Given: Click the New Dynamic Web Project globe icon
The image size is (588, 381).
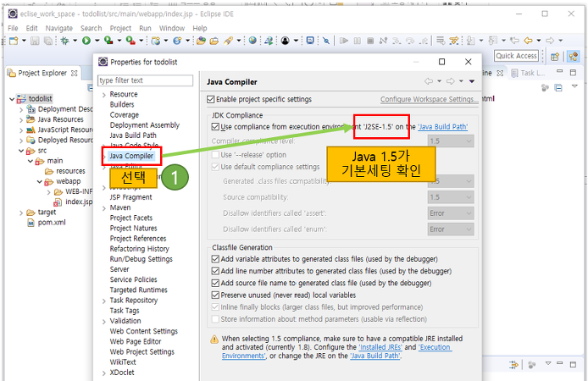Looking at the screenshot, I should coord(156,41).
